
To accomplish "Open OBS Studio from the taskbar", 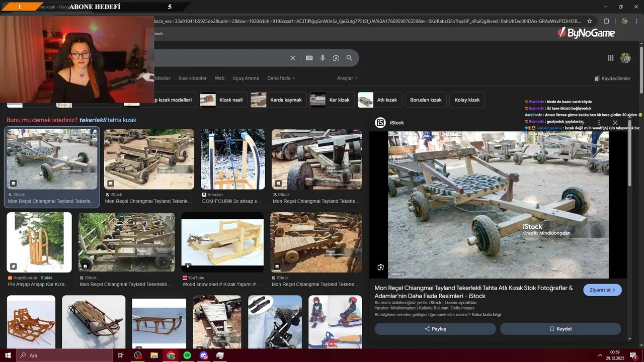I will click(138, 355).
